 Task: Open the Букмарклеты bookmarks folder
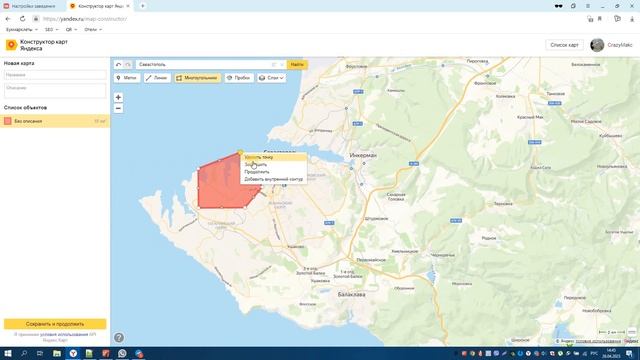click(22, 29)
